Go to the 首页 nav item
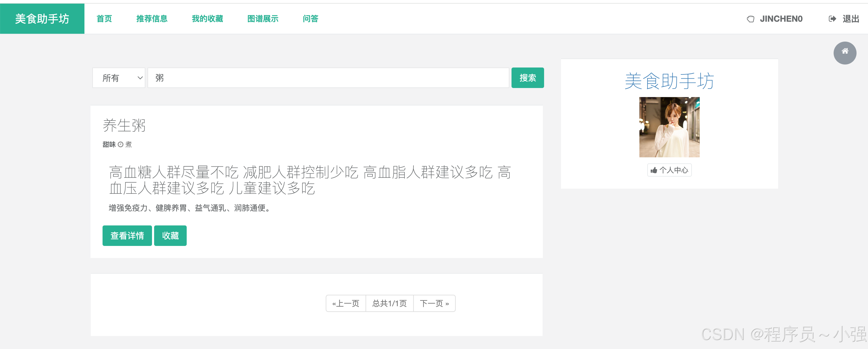This screenshot has height=349, width=868. pos(104,19)
